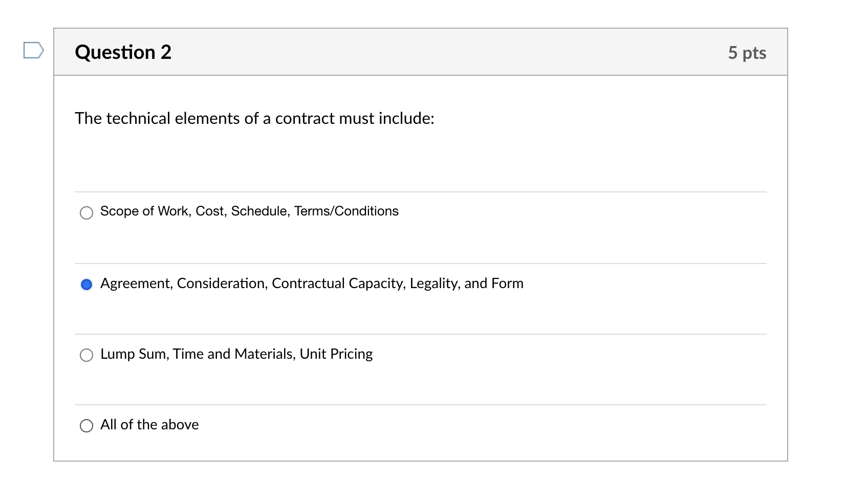Select the 'Scope of Work, Cost, Schedule, Terms/Conditions' option
Viewport: 868px width, 479px height.
coord(86,212)
